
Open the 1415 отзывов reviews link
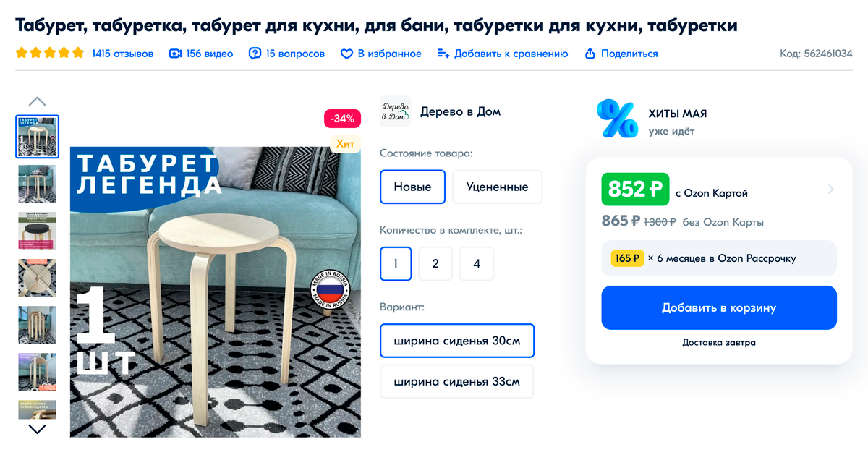123,54
